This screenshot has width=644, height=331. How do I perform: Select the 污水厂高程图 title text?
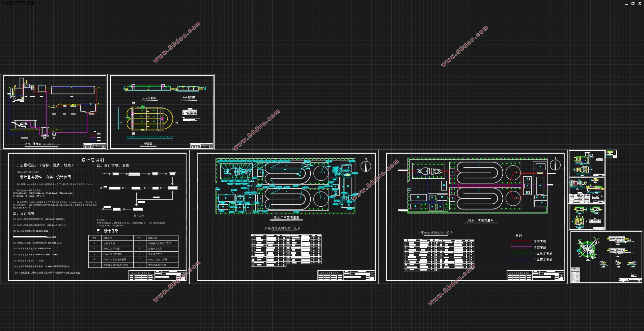coord(33,144)
